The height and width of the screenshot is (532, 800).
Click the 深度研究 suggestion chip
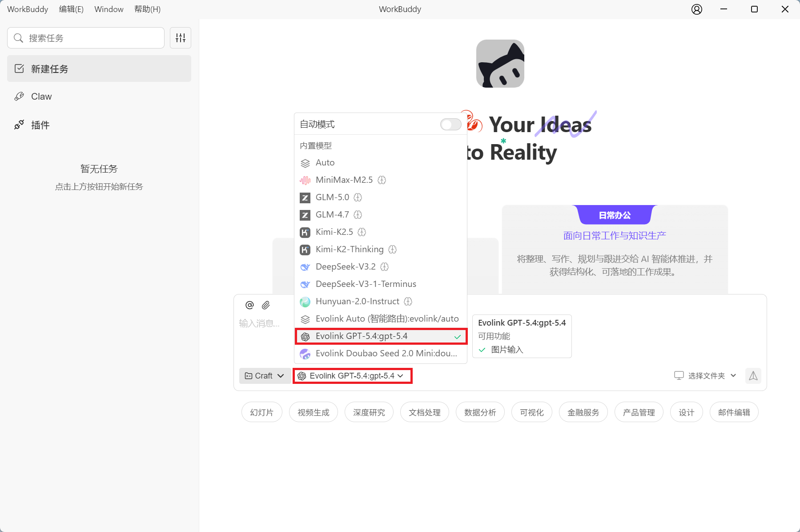pos(369,412)
